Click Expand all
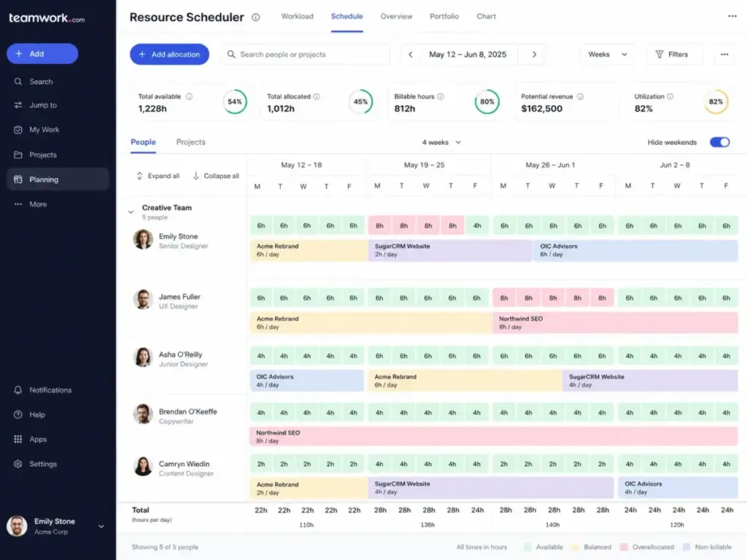The image size is (747, 560). tap(158, 176)
